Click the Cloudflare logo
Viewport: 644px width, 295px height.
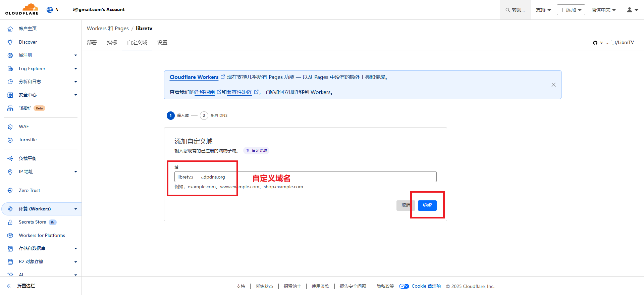click(22, 9)
